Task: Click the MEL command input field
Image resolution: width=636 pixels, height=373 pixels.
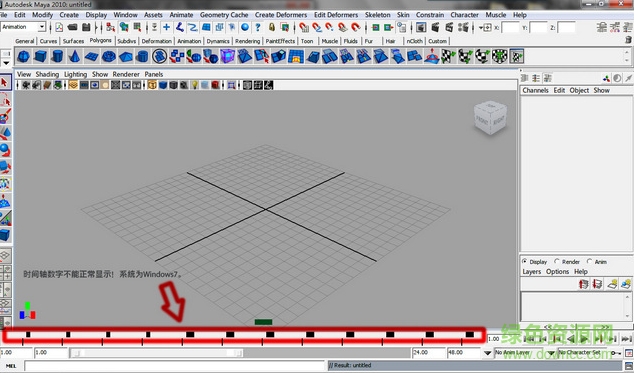Action: (x=174, y=366)
